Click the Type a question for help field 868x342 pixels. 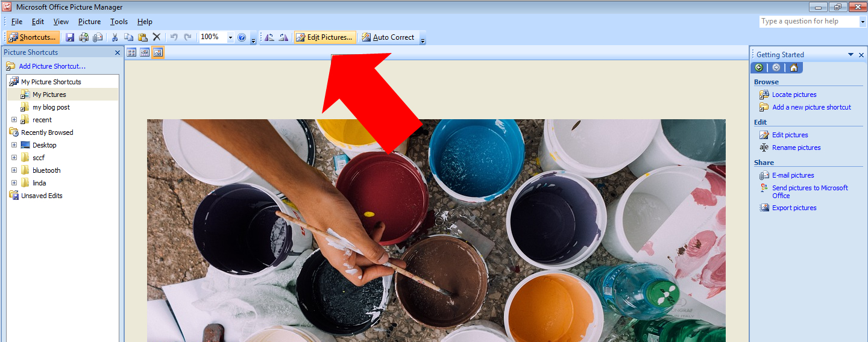(x=808, y=22)
